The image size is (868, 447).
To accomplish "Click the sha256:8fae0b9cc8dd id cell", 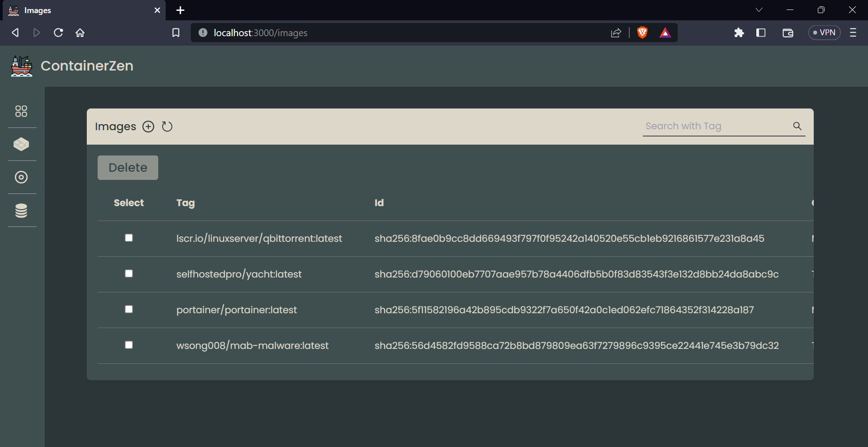I will pyautogui.click(x=569, y=238).
